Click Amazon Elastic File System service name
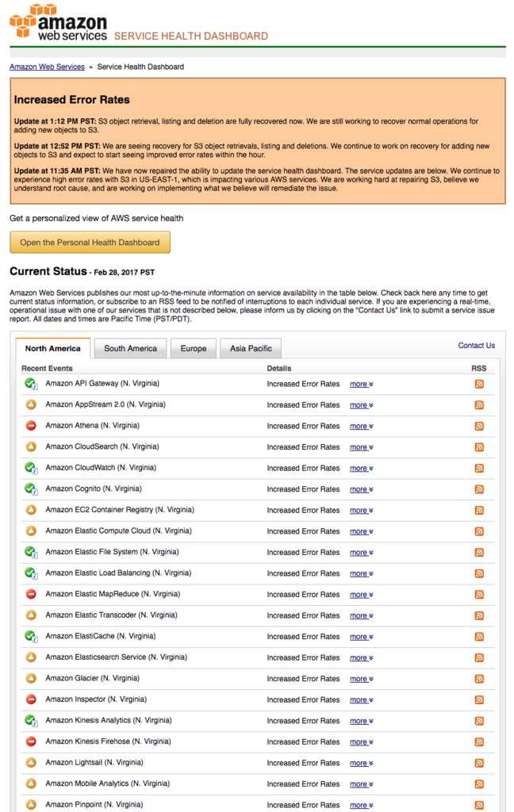This screenshot has width=514, height=812. pyautogui.click(x=112, y=552)
